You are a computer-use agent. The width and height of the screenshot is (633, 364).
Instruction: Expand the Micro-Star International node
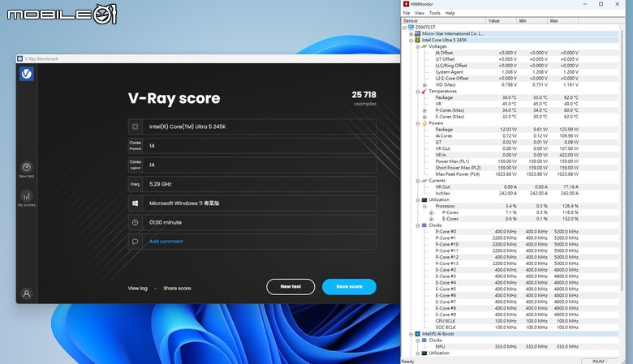tap(411, 34)
